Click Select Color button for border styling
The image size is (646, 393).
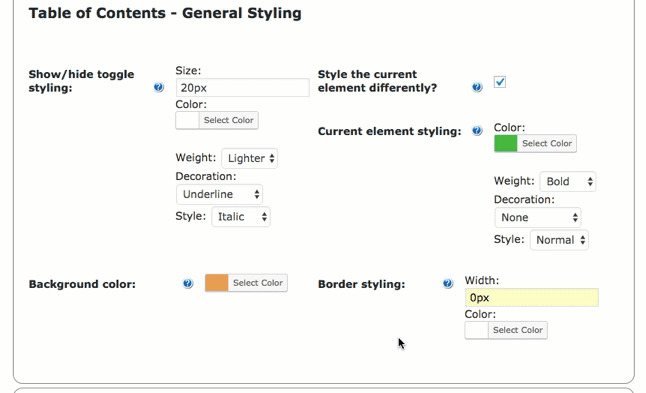click(517, 330)
